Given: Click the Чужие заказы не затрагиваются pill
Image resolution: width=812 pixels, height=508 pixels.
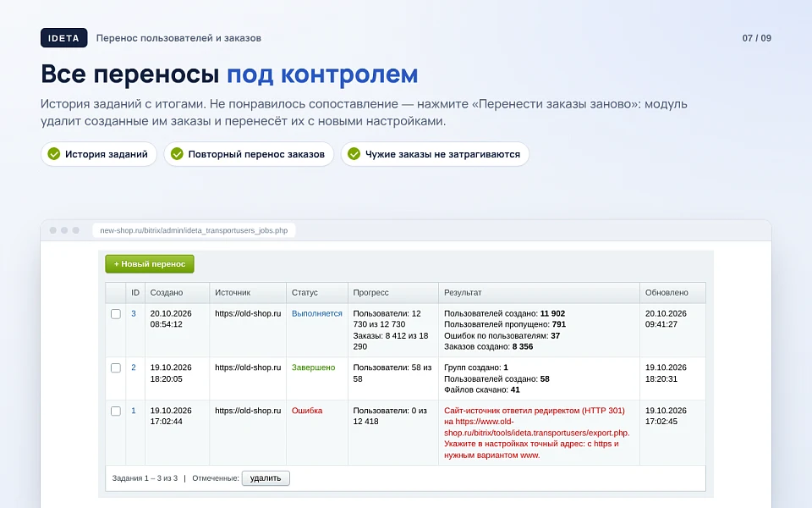Looking at the screenshot, I should 435,154.
